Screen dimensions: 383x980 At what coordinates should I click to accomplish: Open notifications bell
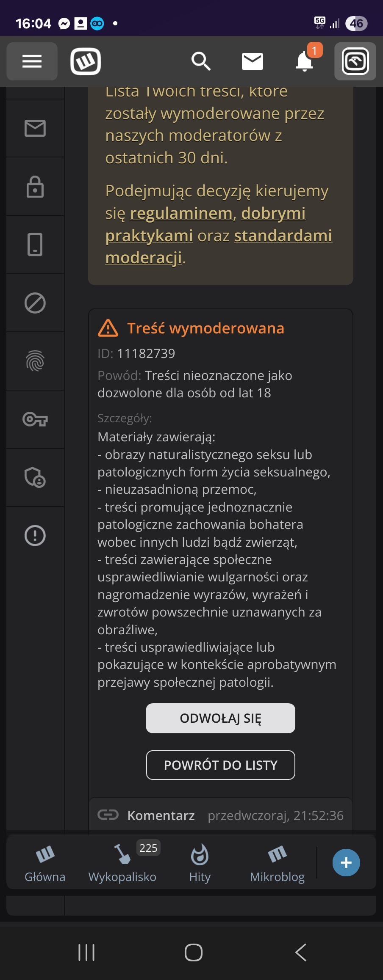(x=304, y=61)
